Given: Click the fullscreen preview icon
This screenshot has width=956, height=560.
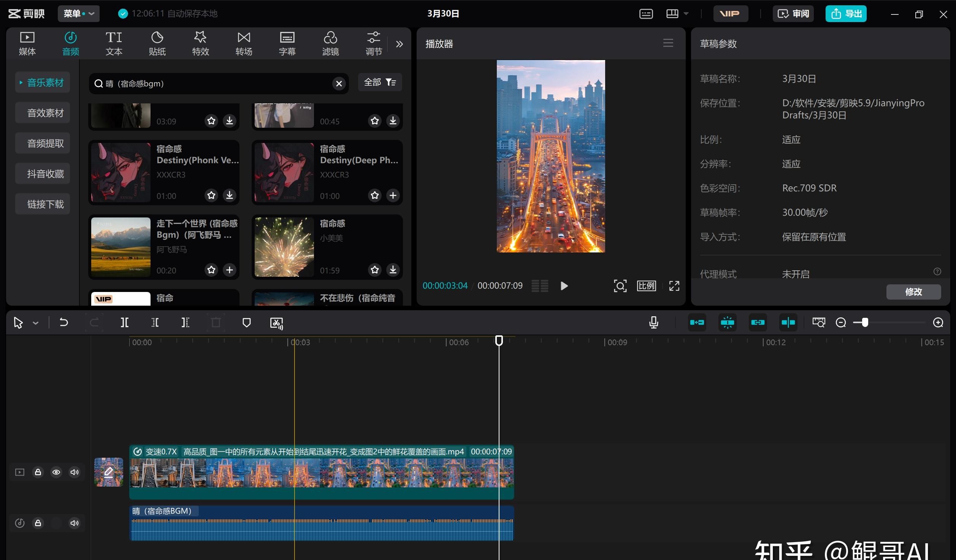Looking at the screenshot, I should 674,286.
